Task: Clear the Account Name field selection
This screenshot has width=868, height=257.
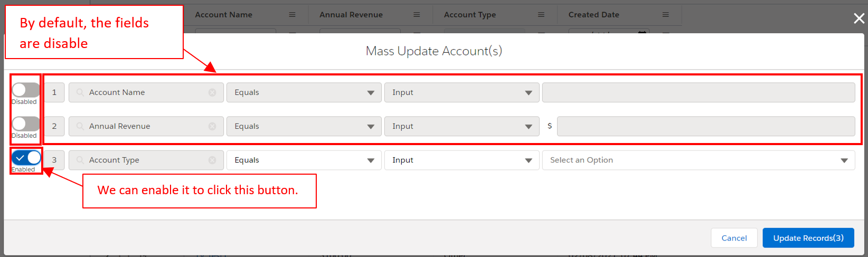Action: click(x=212, y=92)
